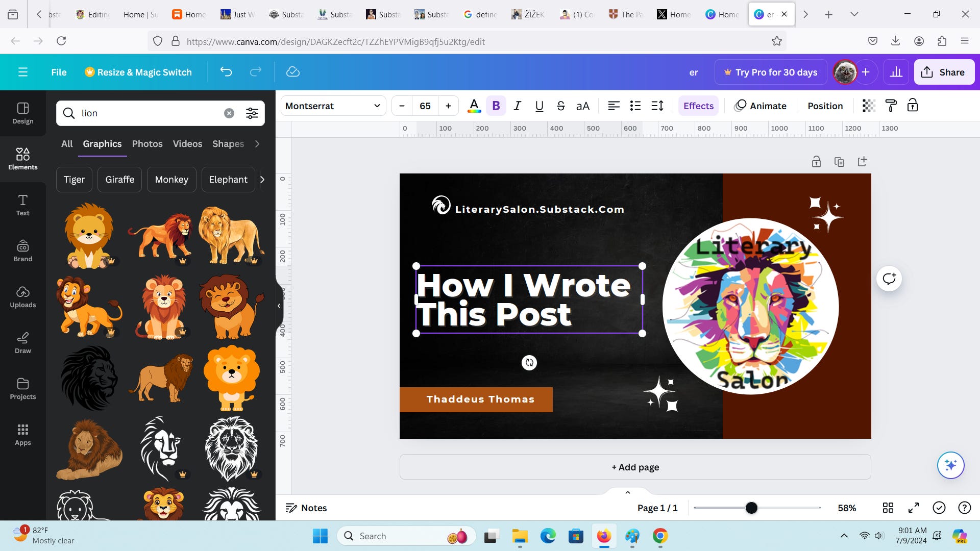Click the Share button
Screen dimensions: 980x551
943,72
